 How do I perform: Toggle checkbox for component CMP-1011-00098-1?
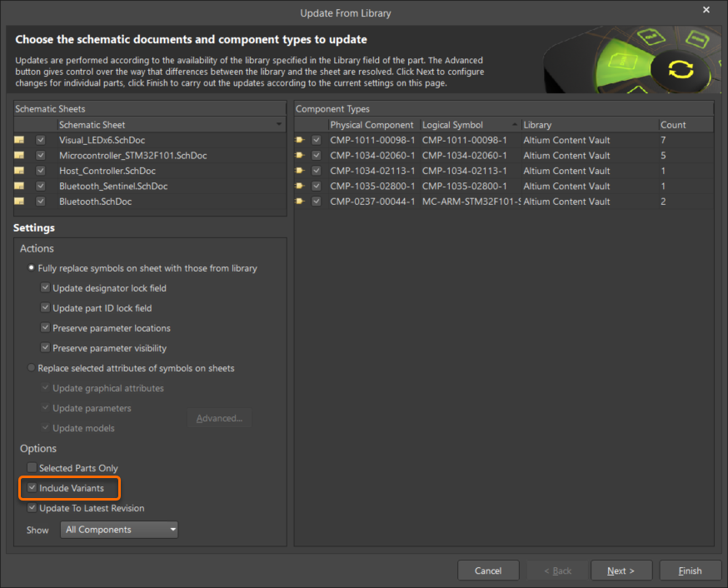click(x=317, y=140)
